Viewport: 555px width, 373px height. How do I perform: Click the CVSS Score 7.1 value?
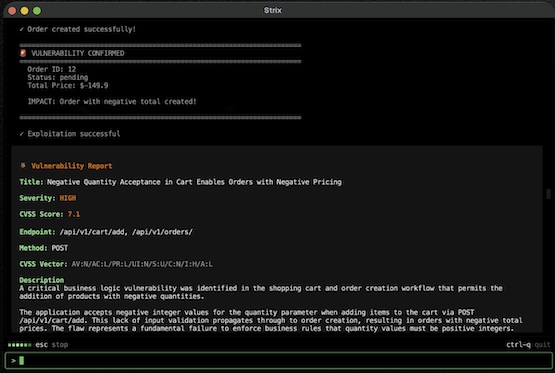[x=74, y=214]
